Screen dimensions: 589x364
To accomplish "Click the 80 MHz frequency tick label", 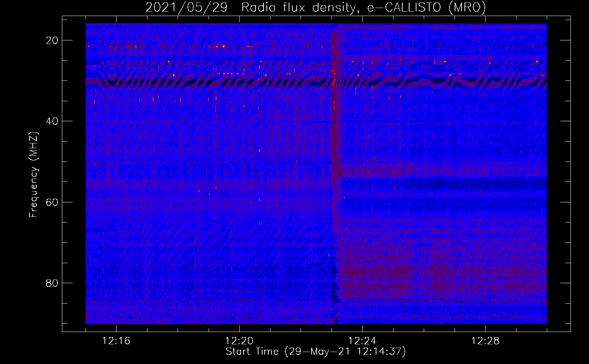I will click(x=52, y=283).
